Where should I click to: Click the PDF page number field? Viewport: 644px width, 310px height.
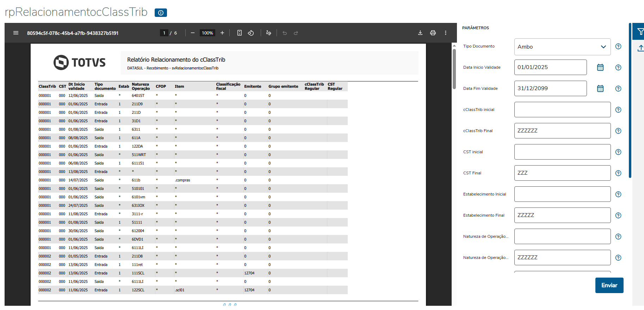click(164, 33)
